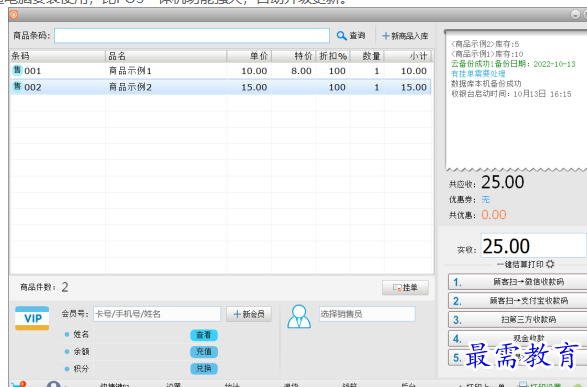The image size is (587, 387).
Task: Click the 充值 button next to 余额
Action: click(204, 351)
